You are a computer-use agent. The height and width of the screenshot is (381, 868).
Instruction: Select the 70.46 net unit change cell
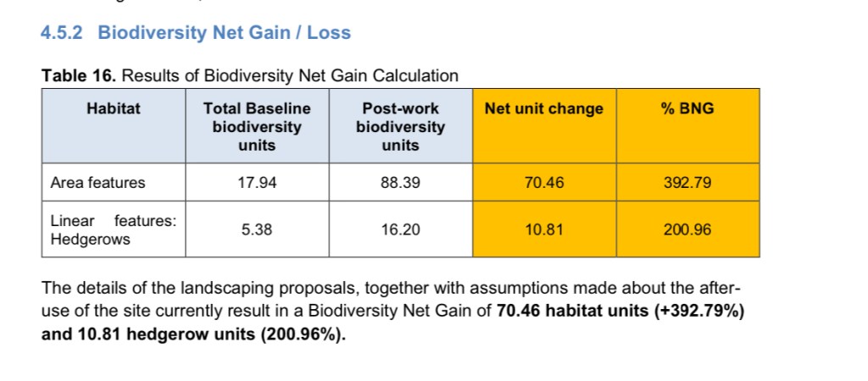click(544, 182)
